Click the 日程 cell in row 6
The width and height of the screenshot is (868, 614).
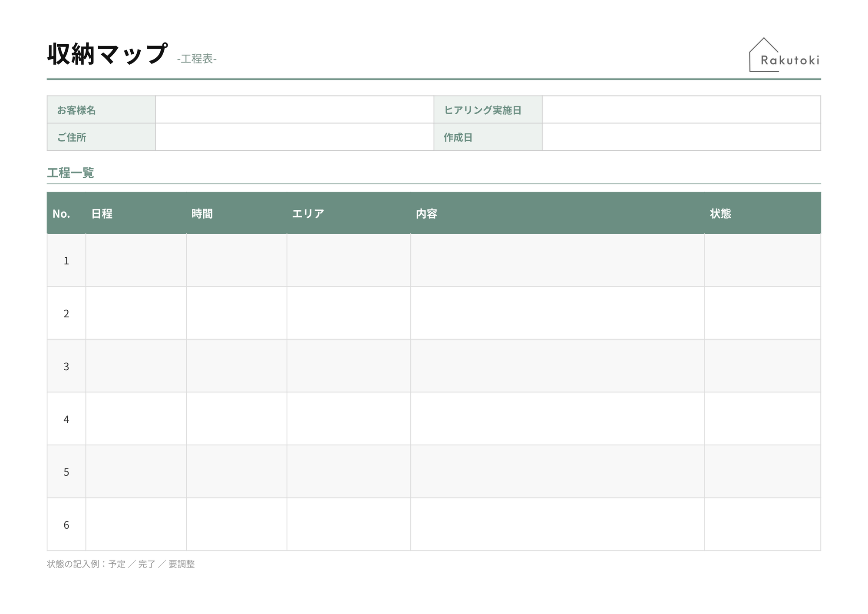click(136, 524)
